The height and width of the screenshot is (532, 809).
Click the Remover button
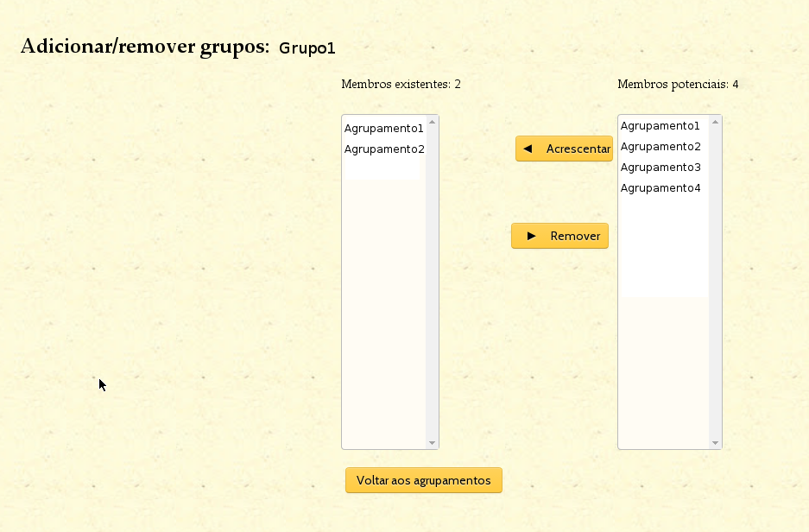(559, 236)
